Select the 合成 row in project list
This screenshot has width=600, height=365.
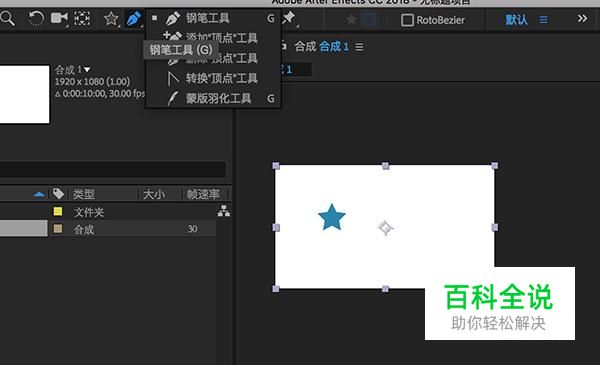108,229
